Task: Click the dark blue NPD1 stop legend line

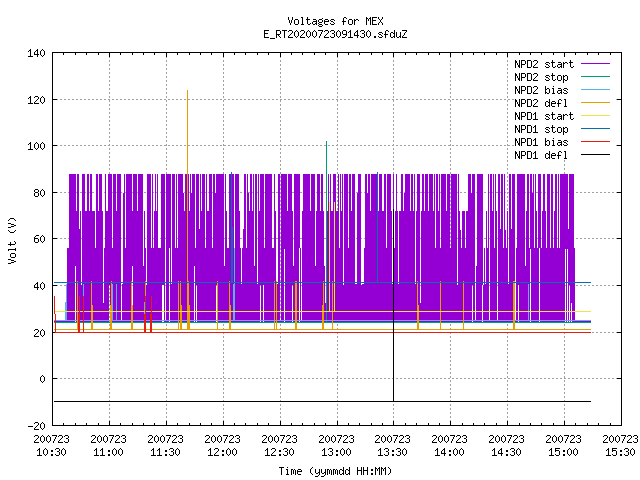Action: click(x=595, y=129)
